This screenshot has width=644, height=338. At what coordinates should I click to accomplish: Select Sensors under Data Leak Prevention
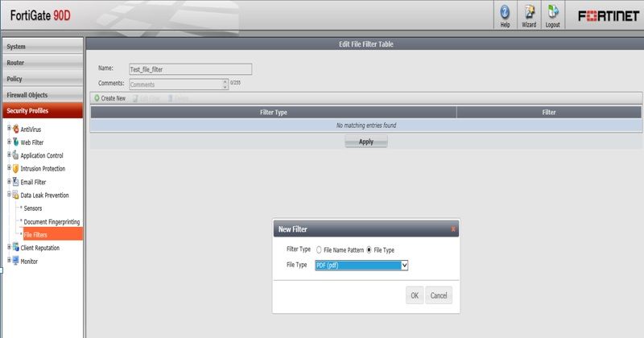click(33, 208)
